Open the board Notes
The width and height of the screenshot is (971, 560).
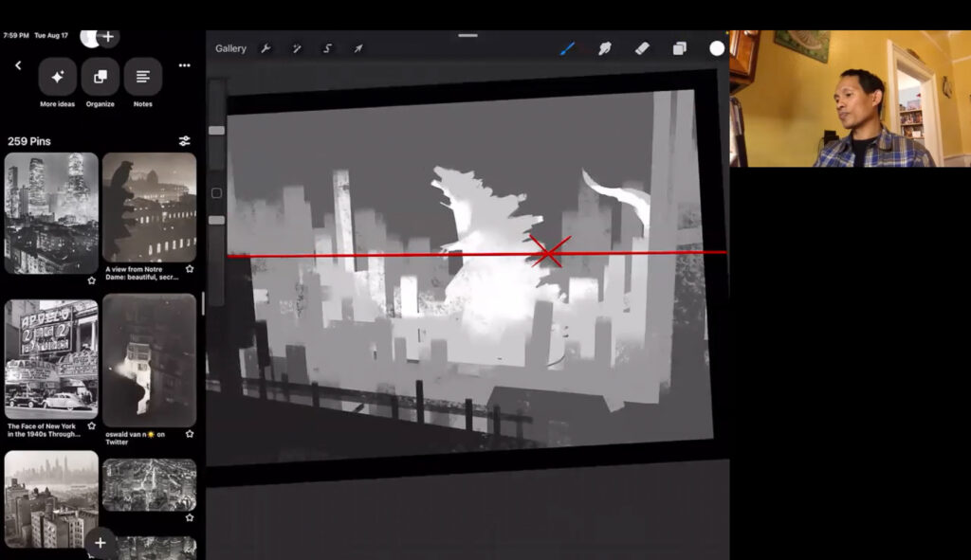pos(143,77)
